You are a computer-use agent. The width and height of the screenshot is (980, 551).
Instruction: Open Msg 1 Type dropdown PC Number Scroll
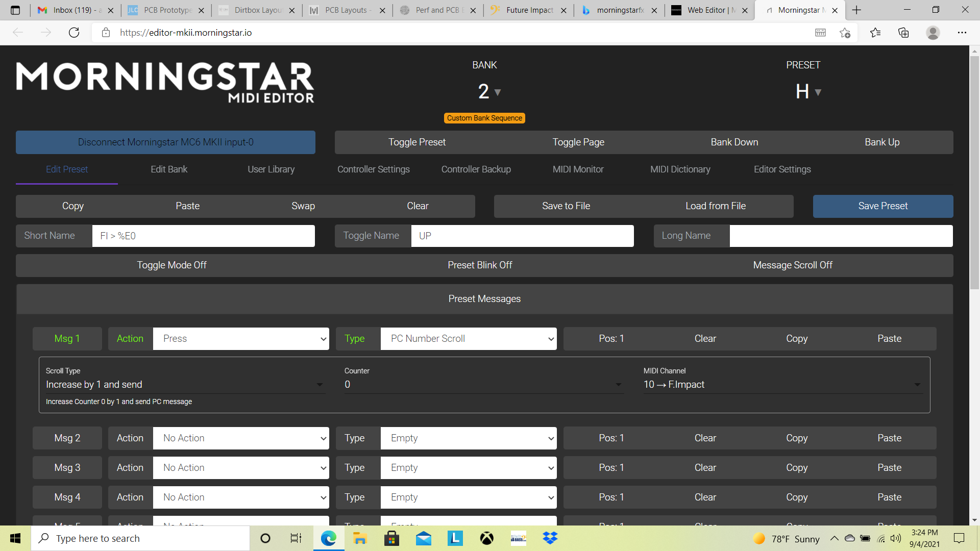pos(469,339)
